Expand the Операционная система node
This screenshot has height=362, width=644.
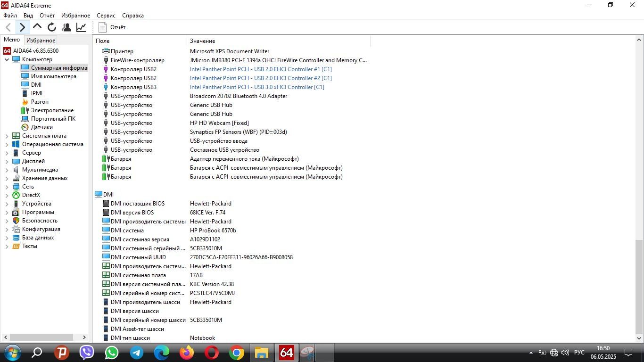coord(7,144)
